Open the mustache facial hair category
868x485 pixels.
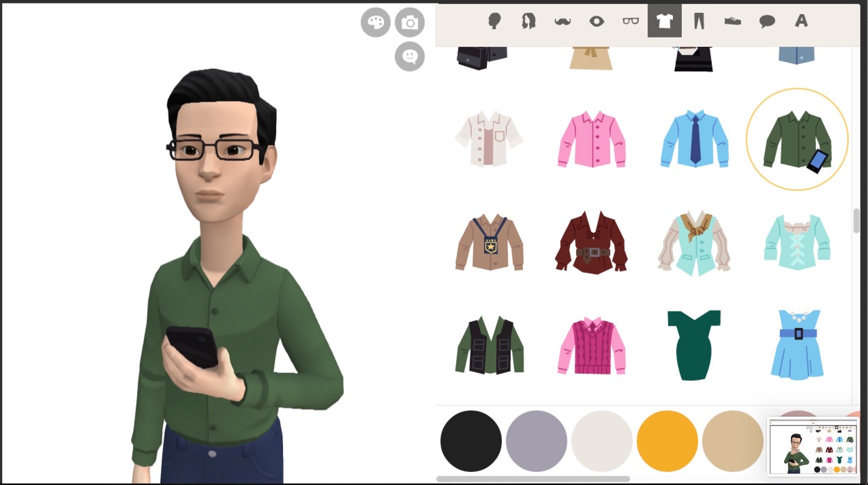tap(563, 21)
